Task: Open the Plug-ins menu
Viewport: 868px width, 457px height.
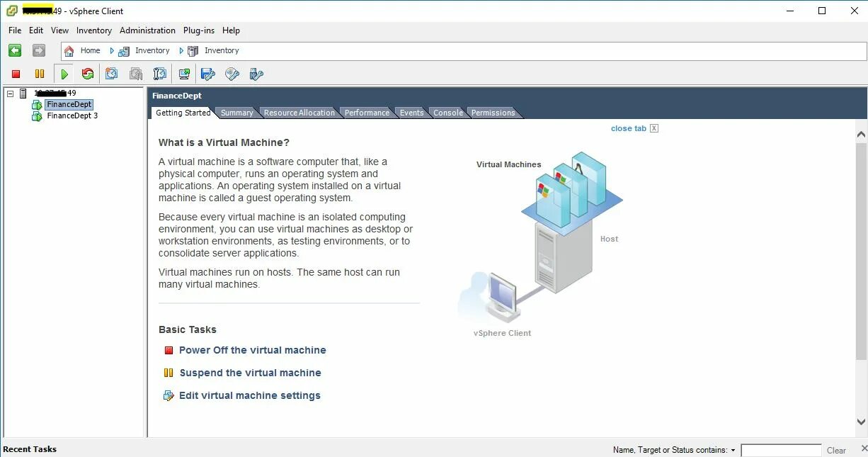Action: click(199, 30)
